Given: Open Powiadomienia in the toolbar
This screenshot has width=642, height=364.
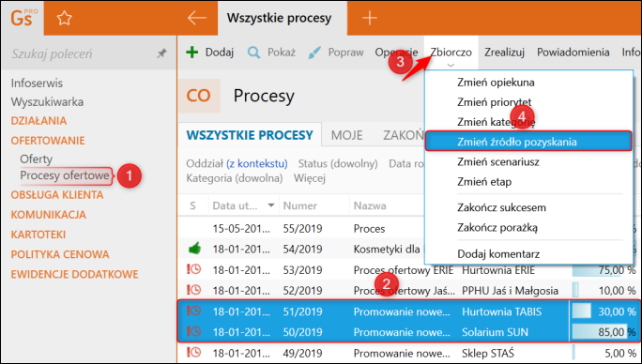Looking at the screenshot, I should coord(573,53).
